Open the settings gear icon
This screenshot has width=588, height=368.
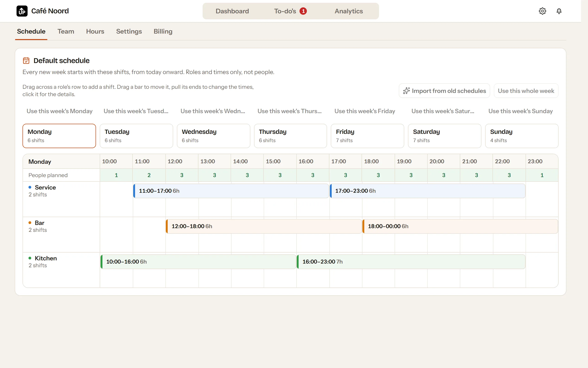[x=542, y=11]
